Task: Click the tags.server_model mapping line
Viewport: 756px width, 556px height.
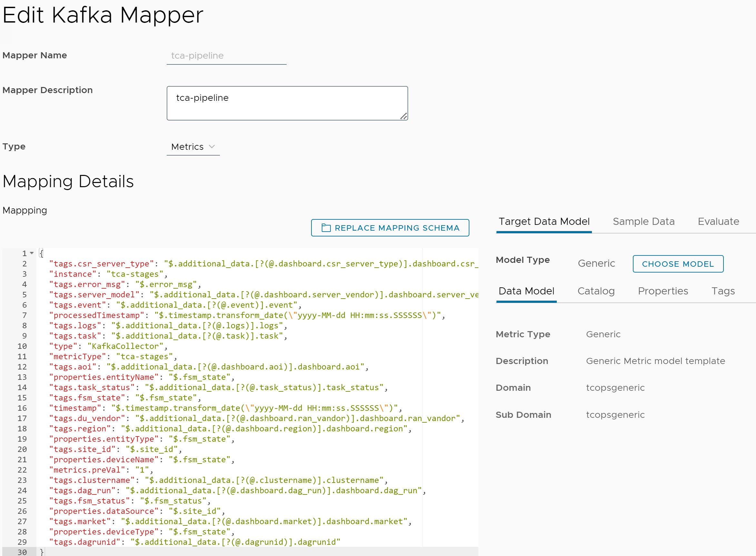Action: pyautogui.click(x=263, y=294)
